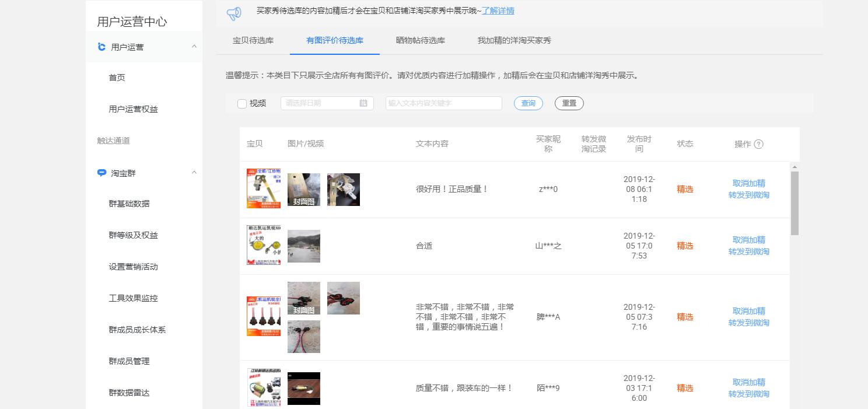This screenshot has width=868, height=409.
Task: Open the 了解详情 link
Action: (x=498, y=11)
